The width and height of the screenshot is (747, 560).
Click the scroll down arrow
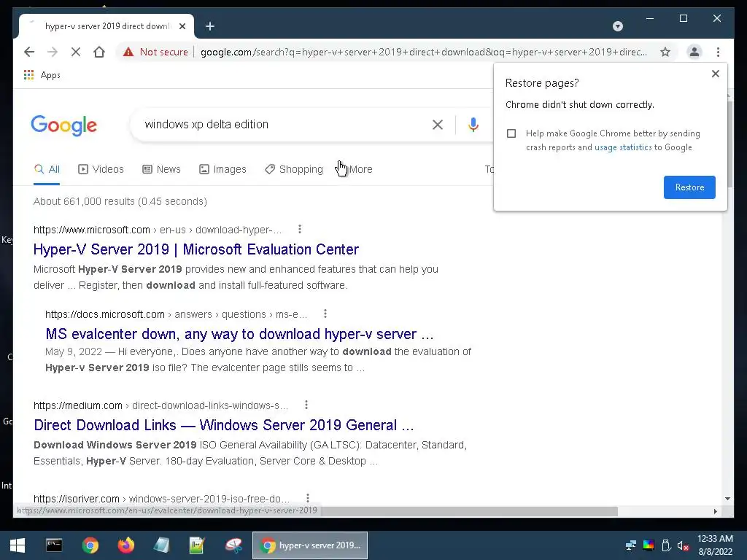(727, 499)
